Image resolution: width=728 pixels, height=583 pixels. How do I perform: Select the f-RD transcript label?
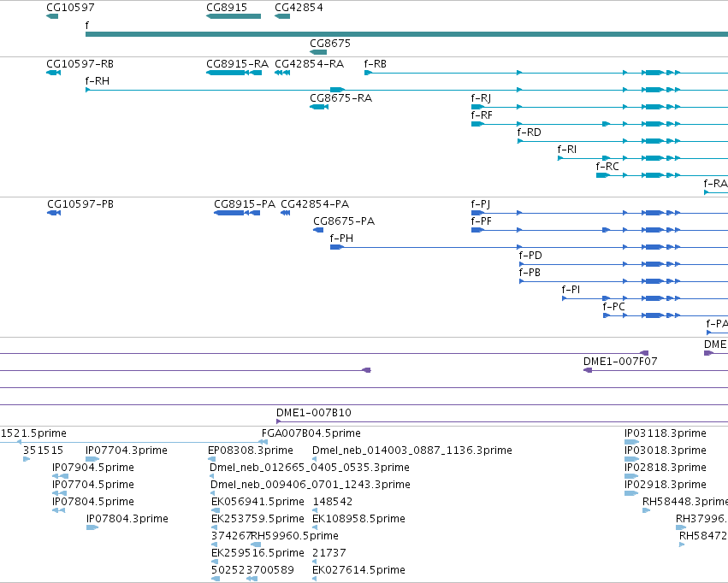click(x=530, y=132)
